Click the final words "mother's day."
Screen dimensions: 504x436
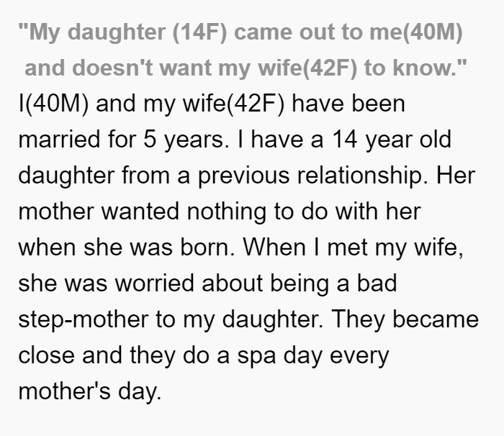coord(90,391)
